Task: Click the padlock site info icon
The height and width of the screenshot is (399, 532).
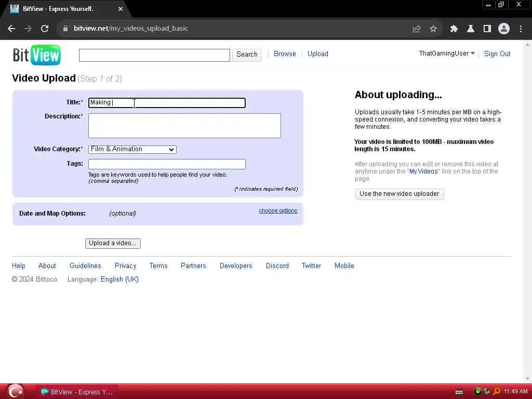Action: (65, 29)
